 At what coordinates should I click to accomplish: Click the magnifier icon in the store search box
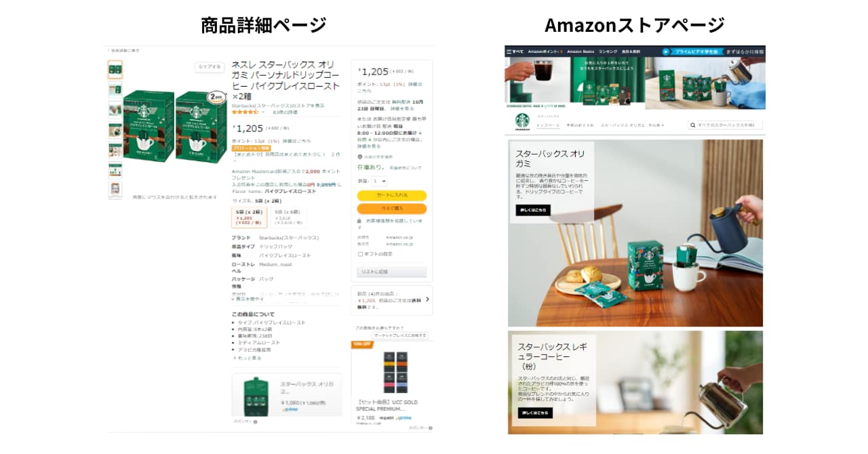pyautogui.click(x=692, y=125)
